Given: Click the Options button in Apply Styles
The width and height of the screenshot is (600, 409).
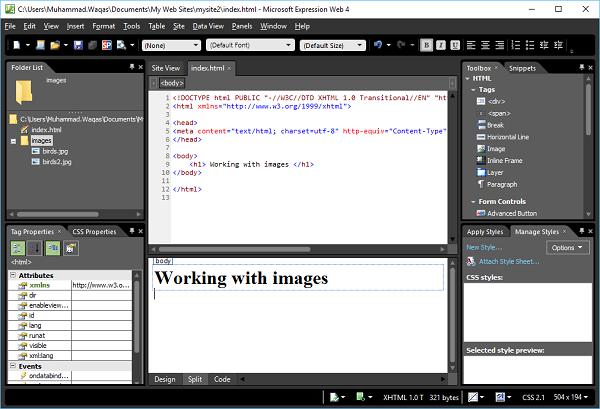Looking at the screenshot, I should tap(568, 247).
